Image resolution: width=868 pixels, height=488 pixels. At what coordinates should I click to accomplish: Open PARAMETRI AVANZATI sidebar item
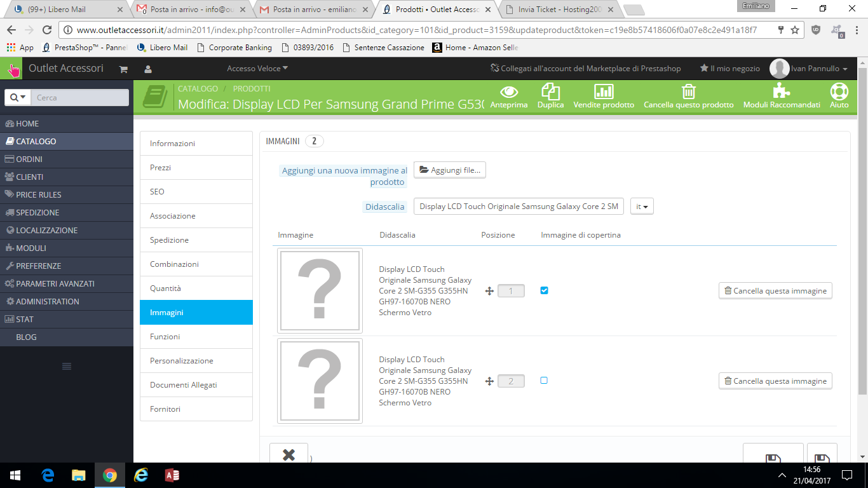(x=67, y=283)
